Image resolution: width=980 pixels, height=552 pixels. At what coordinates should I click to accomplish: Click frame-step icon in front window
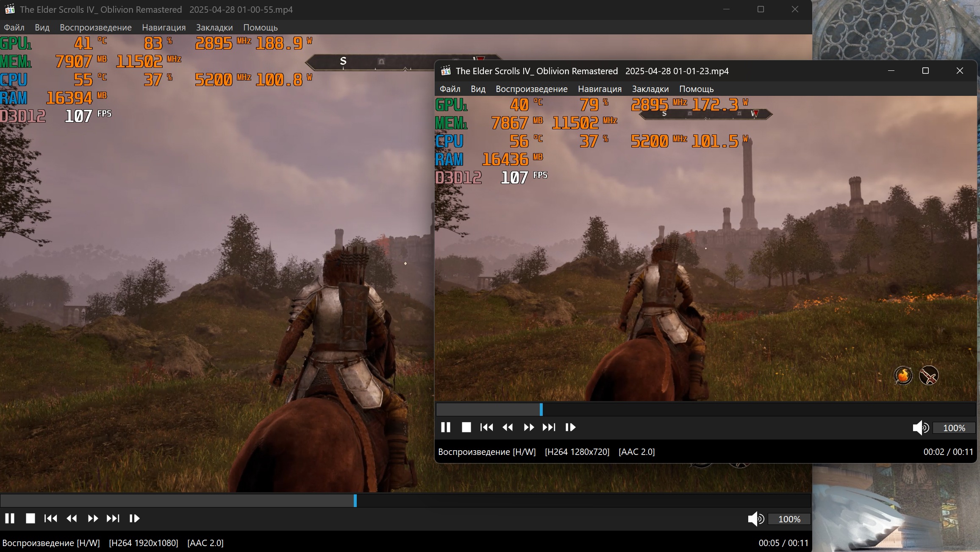tap(570, 427)
